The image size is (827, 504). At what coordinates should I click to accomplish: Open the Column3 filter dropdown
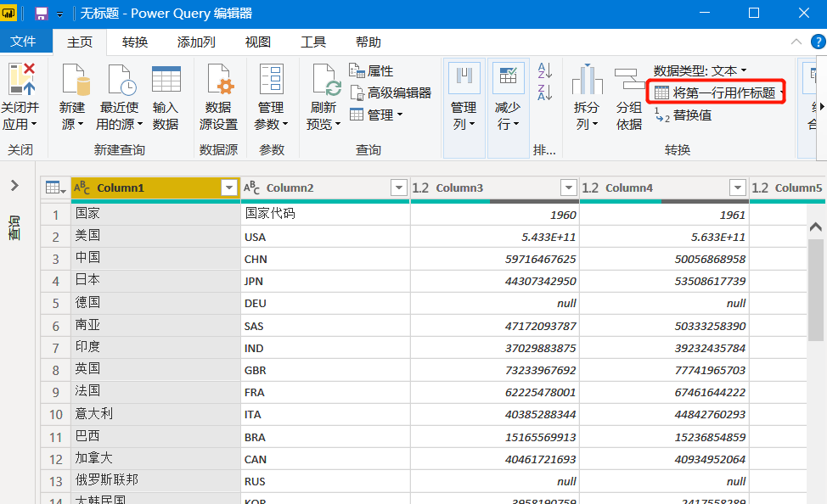[x=569, y=188]
